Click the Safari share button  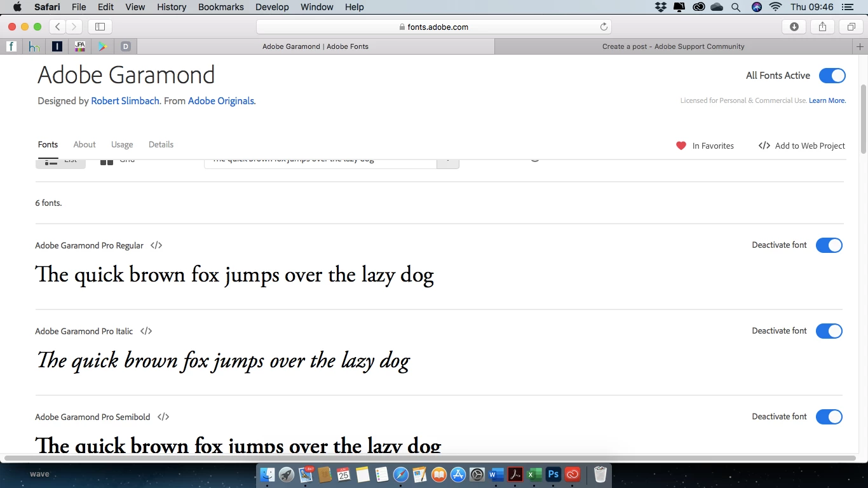(823, 27)
